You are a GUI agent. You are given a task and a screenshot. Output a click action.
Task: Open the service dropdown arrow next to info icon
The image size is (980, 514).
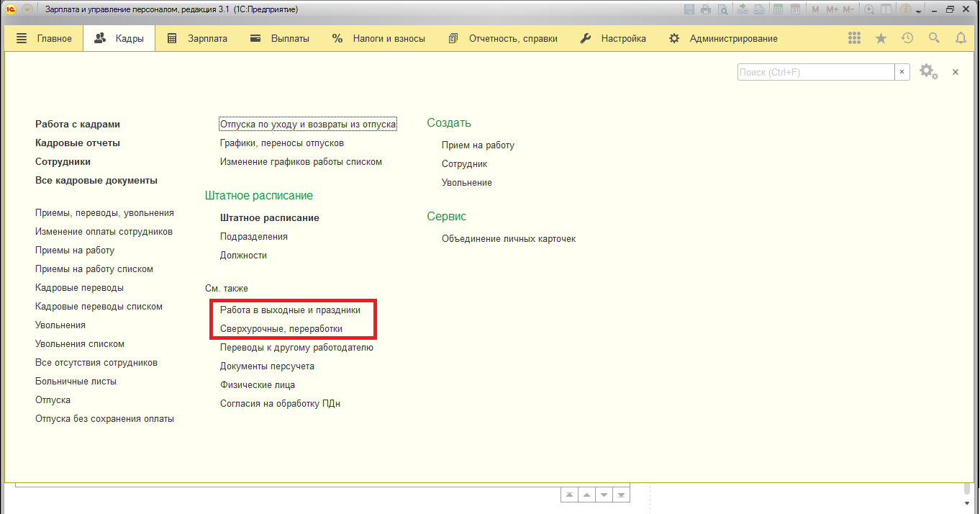919,12
